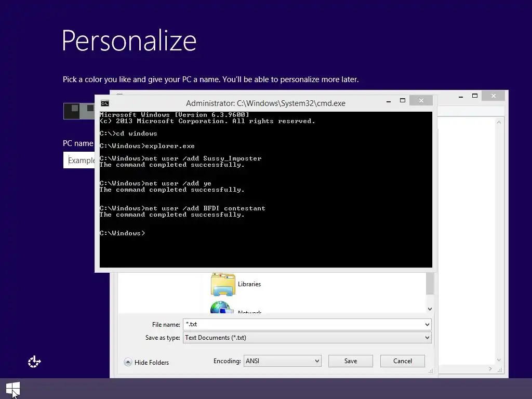Click the file list scrollbar down arrow

(x=430, y=309)
